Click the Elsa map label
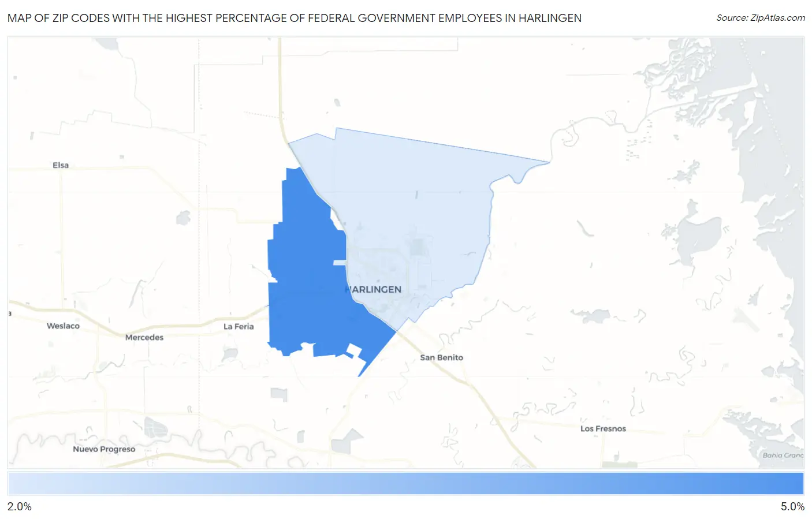The width and height of the screenshot is (812, 519). [61, 165]
